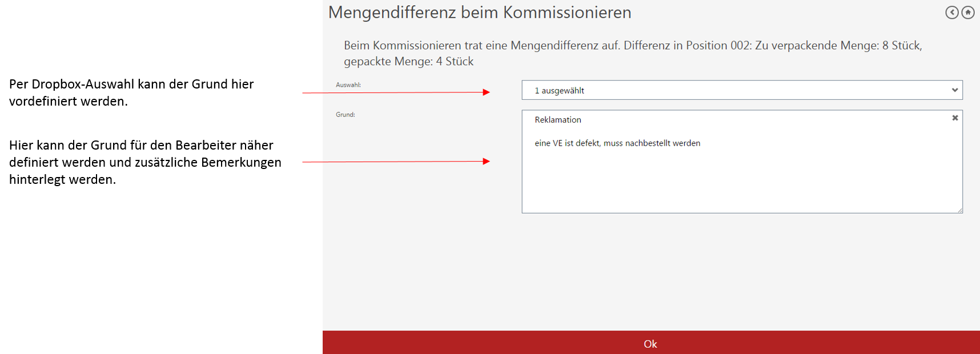Go back using the circled left-arrow icon
Screen dimensions: 980x354
tap(951, 13)
